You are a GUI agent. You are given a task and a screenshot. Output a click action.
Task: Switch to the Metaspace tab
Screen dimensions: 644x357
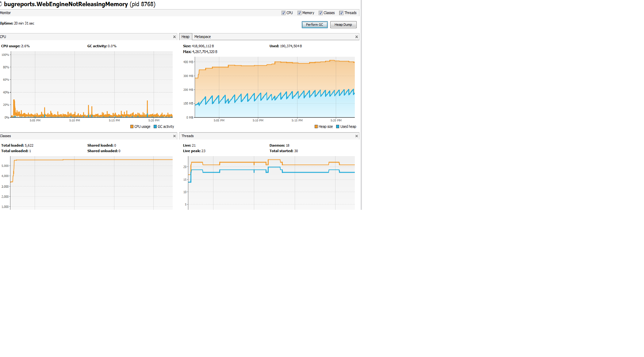pyautogui.click(x=202, y=37)
